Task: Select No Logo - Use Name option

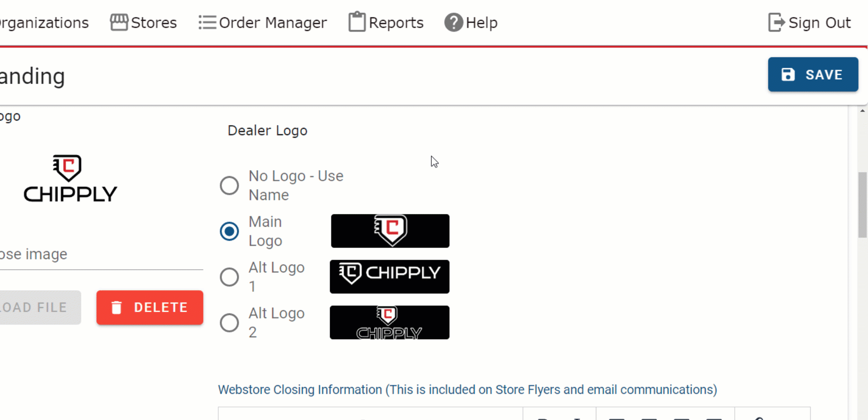Action: tap(229, 186)
